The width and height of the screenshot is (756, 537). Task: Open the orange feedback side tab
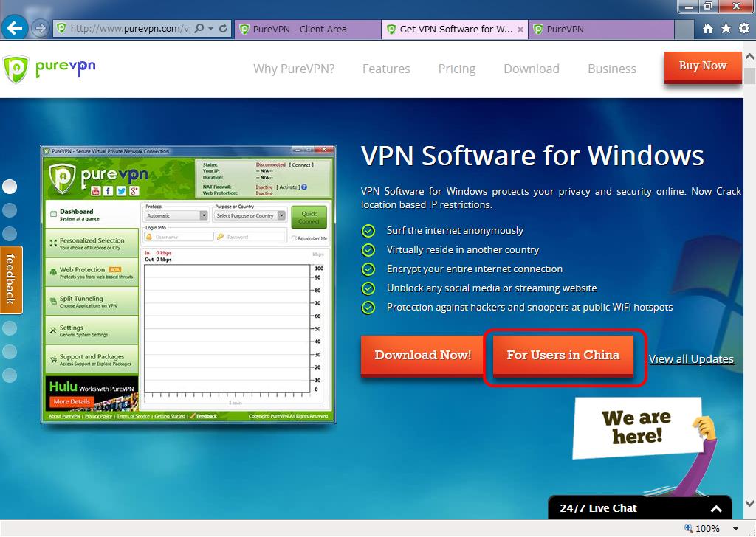[x=11, y=280]
